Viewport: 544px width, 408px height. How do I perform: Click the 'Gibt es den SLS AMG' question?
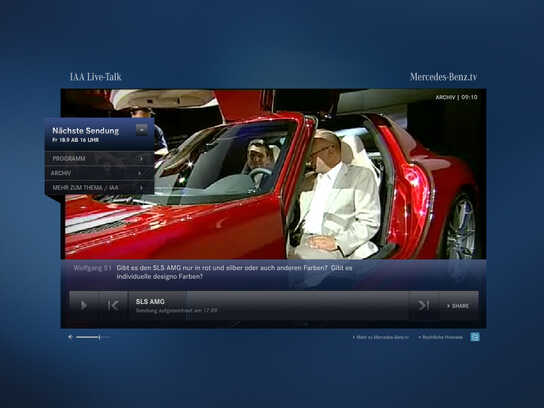pos(234,272)
